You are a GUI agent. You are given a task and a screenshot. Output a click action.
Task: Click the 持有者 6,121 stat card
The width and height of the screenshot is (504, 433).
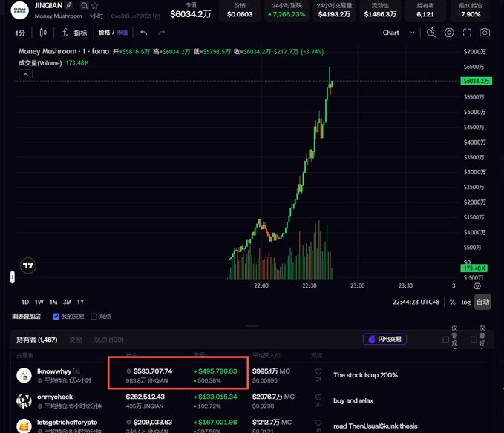pyautogui.click(x=425, y=10)
